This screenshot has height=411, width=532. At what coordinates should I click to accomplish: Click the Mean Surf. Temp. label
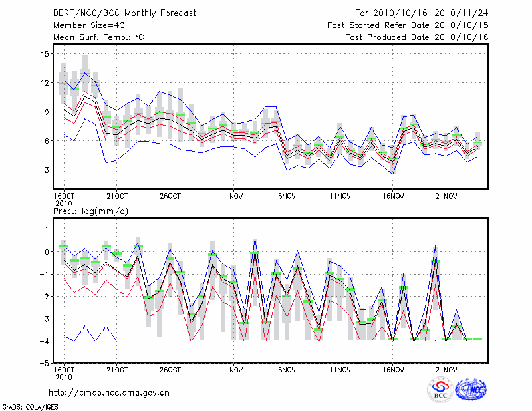(x=98, y=37)
